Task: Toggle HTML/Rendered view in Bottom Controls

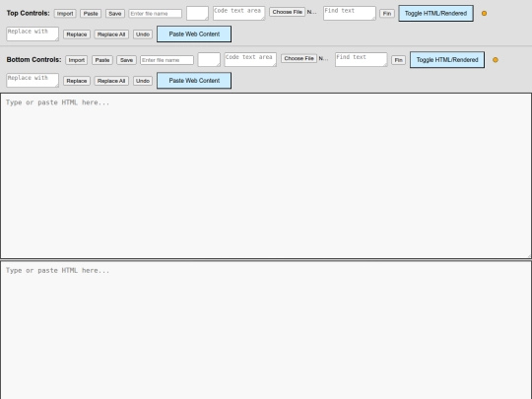Action: pyautogui.click(x=447, y=60)
